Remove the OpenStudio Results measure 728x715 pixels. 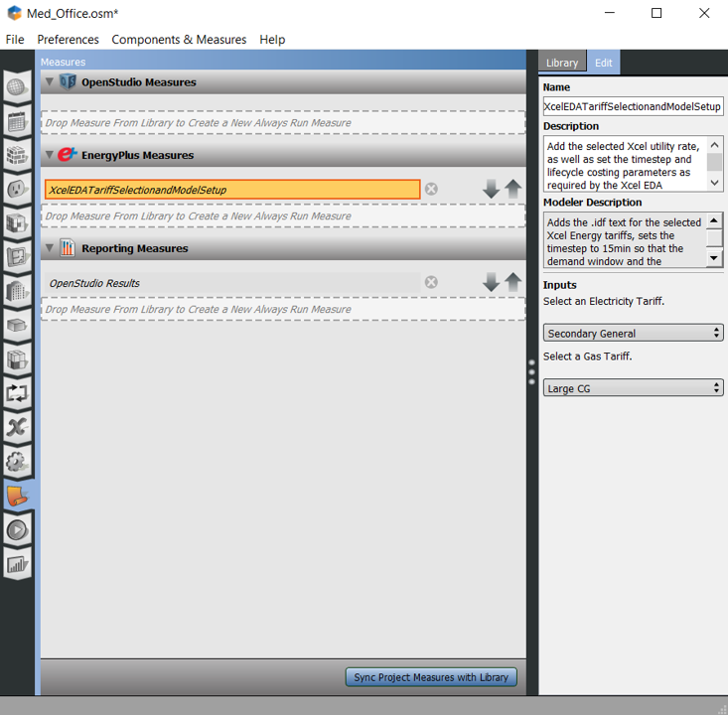click(431, 282)
